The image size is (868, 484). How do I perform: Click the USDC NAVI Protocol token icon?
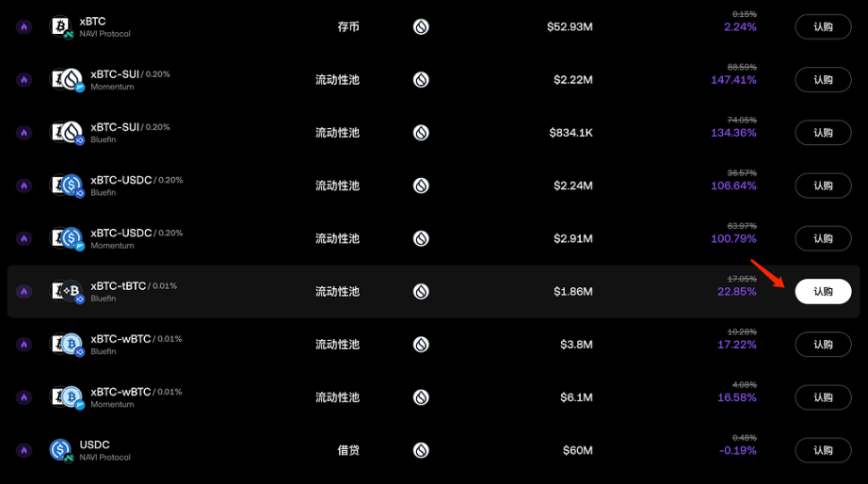click(61, 450)
